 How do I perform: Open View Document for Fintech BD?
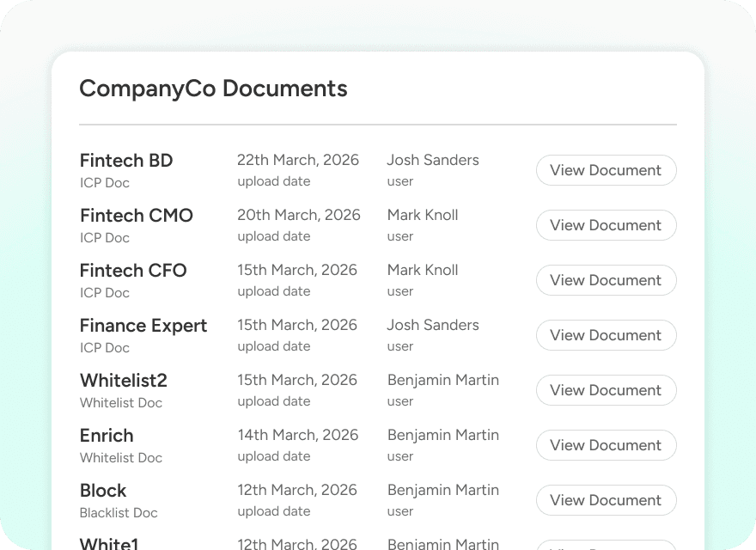pyautogui.click(x=606, y=170)
